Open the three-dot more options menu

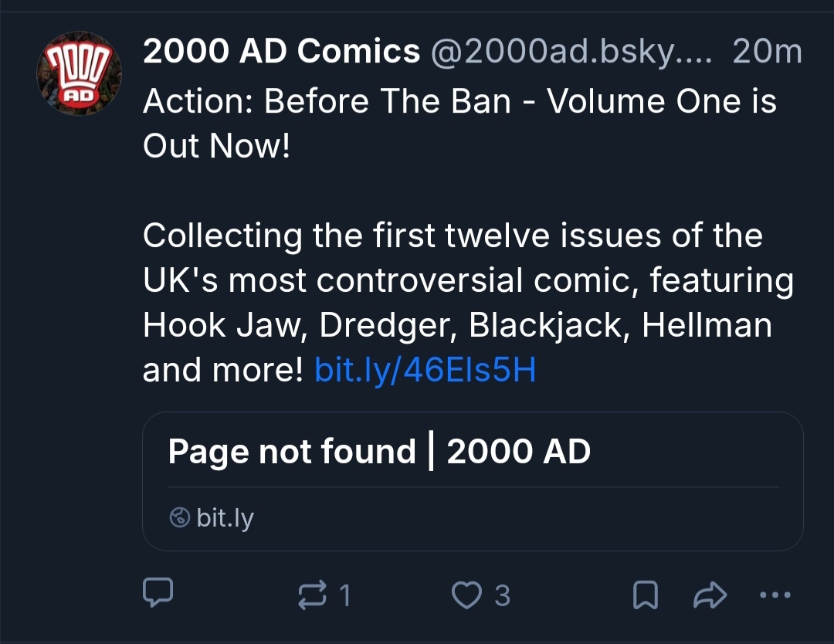(775, 595)
